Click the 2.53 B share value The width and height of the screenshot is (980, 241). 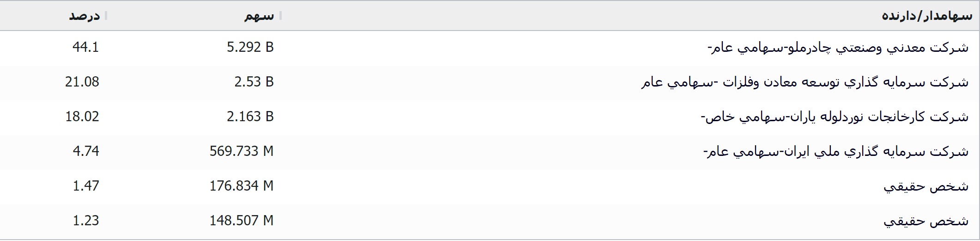pyautogui.click(x=254, y=82)
